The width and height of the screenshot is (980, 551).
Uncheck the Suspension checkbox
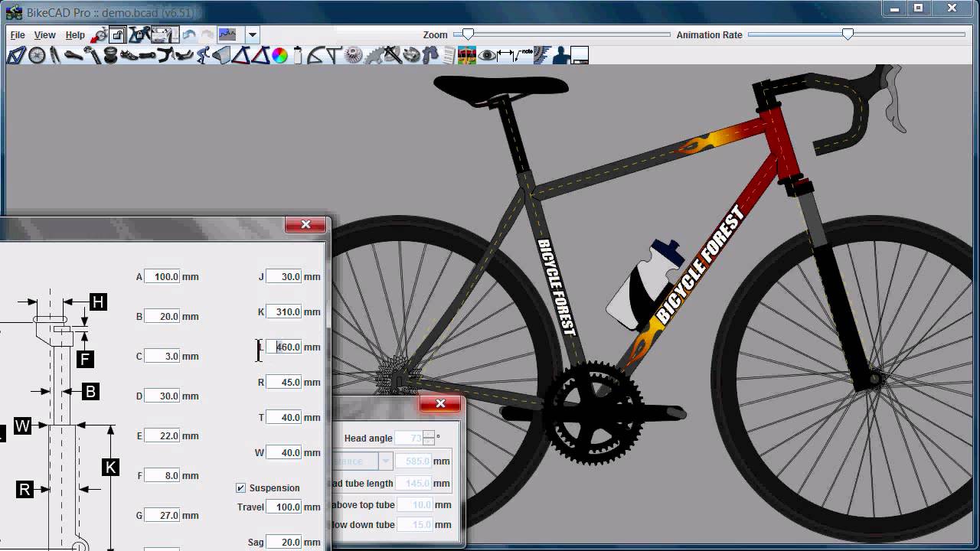tap(241, 487)
